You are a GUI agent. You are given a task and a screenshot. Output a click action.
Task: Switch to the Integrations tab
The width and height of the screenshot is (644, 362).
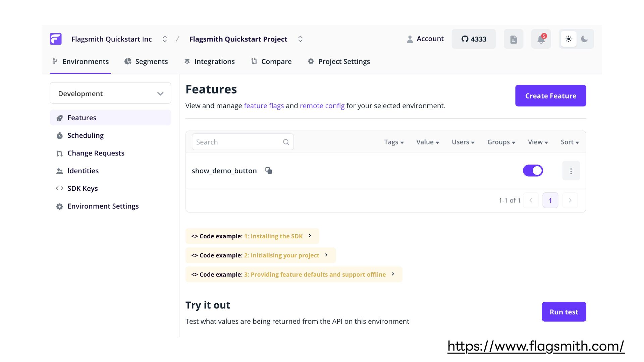pyautogui.click(x=209, y=62)
